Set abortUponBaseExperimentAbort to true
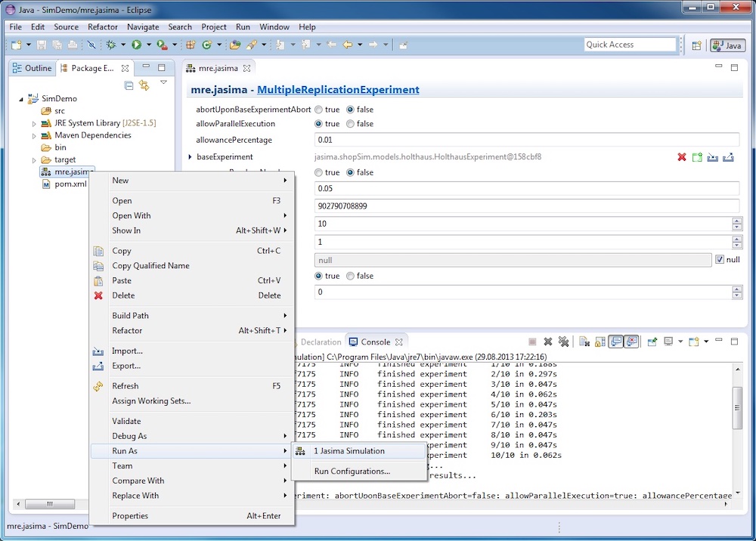Image resolution: width=756 pixels, height=541 pixels. pos(319,110)
